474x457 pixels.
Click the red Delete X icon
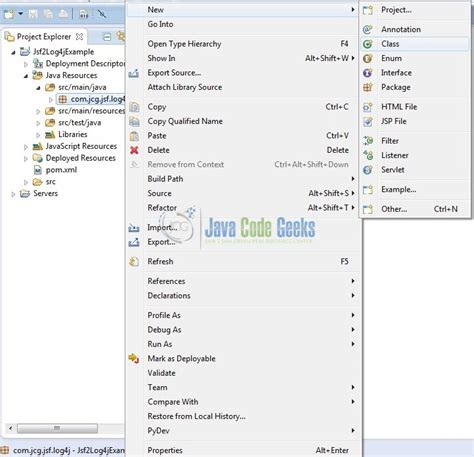pyautogui.click(x=134, y=150)
